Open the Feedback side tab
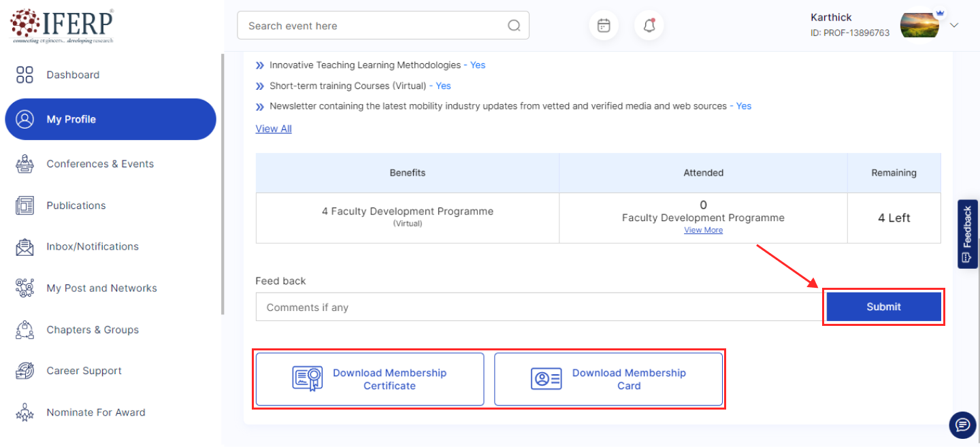This screenshot has height=447, width=980. (967, 233)
